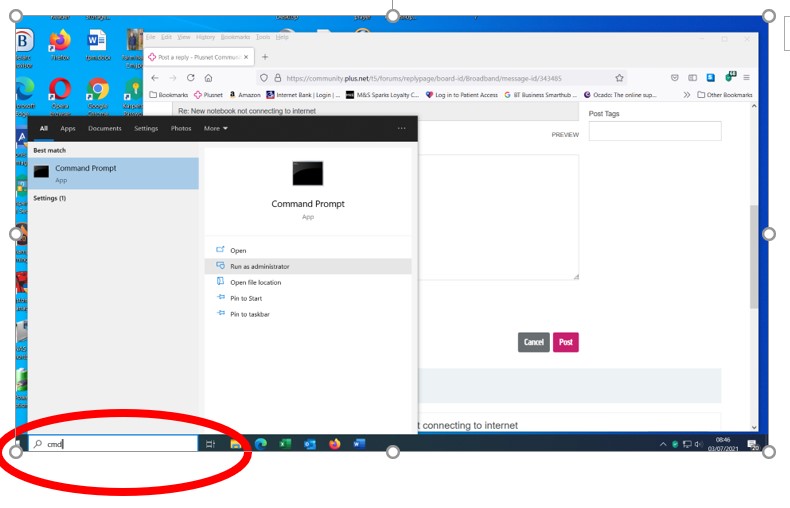
Task: Click the PREVIEW link on the reply form
Action: click(x=565, y=135)
